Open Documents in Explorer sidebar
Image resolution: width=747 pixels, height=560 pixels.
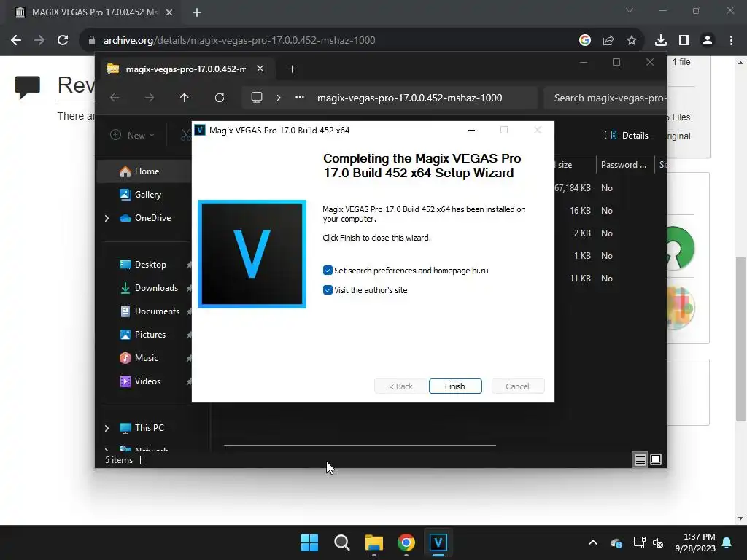click(x=157, y=311)
